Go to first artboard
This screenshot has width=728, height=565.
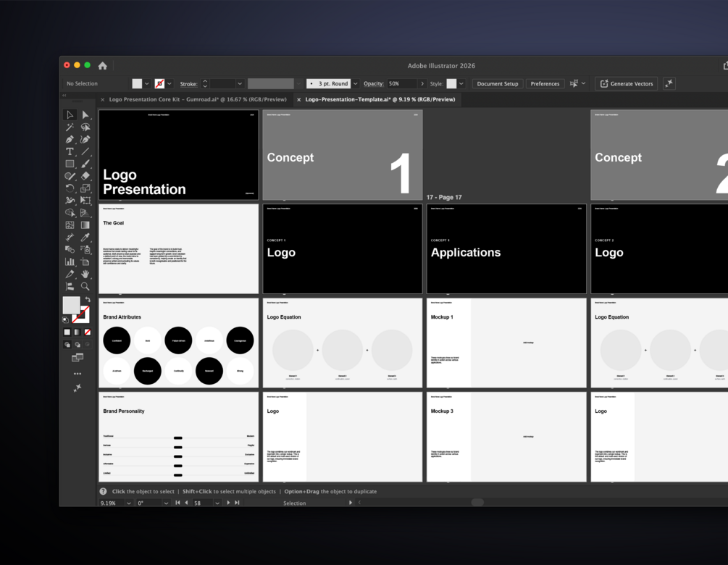(177, 503)
